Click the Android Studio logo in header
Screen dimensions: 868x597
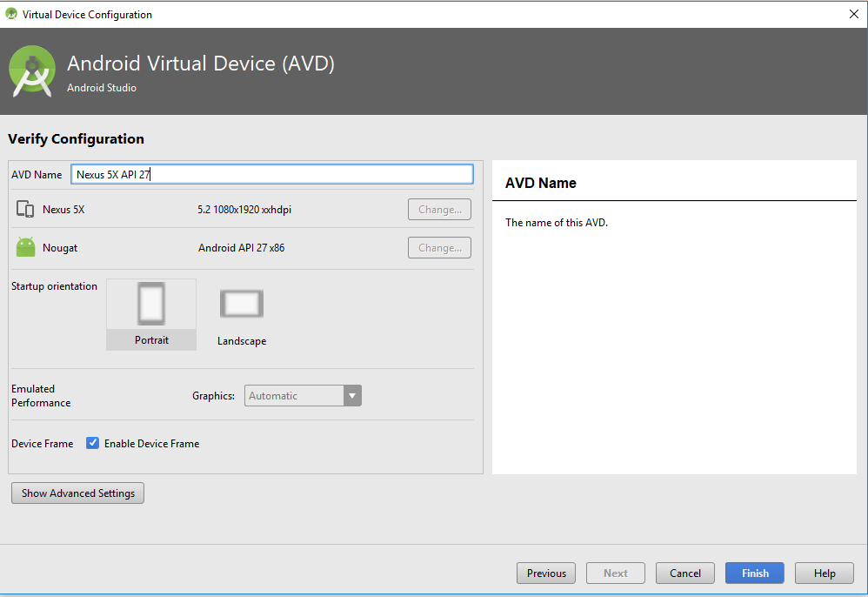(x=32, y=71)
